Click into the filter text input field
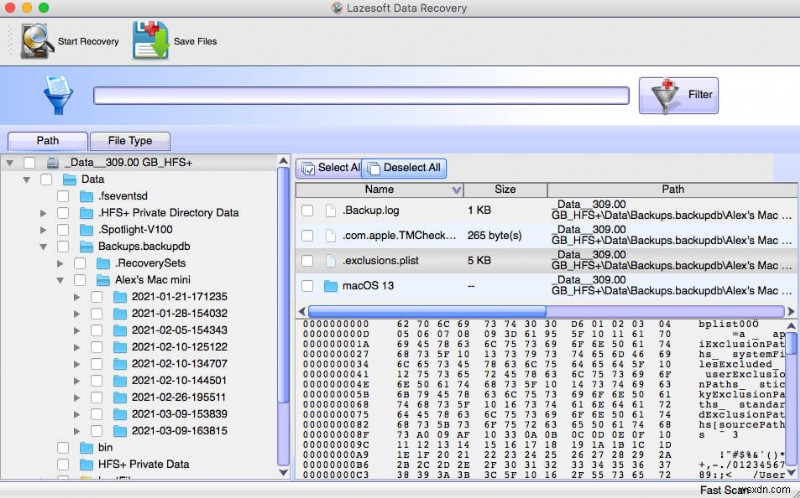This screenshot has width=800, height=498. click(x=361, y=96)
